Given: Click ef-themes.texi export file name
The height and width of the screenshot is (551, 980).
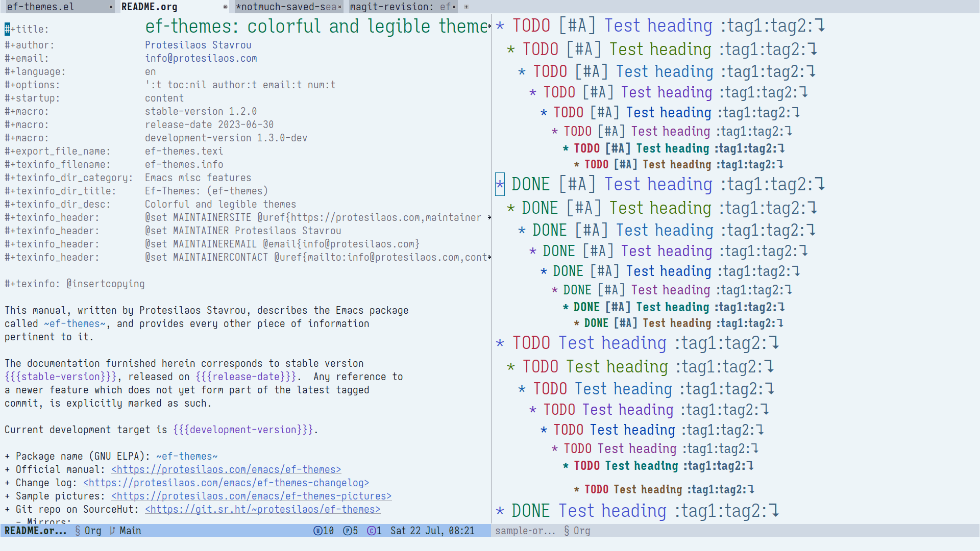Looking at the screenshot, I should (184, 151).
